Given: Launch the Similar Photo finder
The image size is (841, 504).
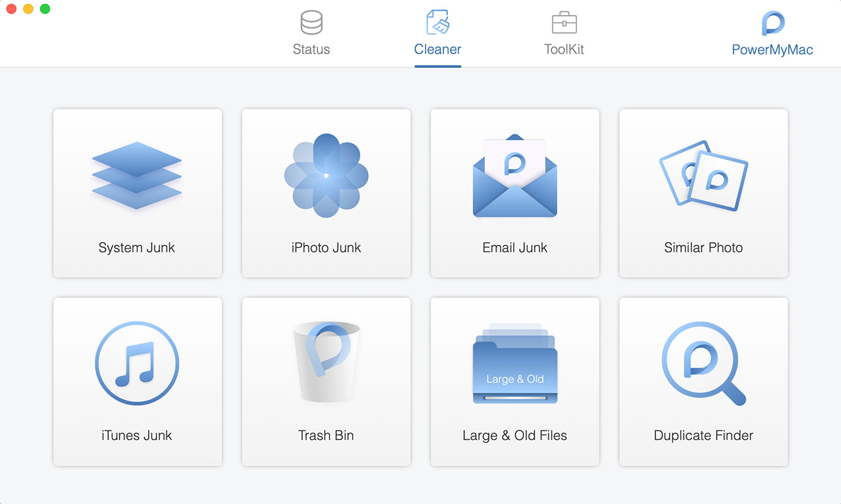Looking at the screenshot, I should tap(703, 193).
